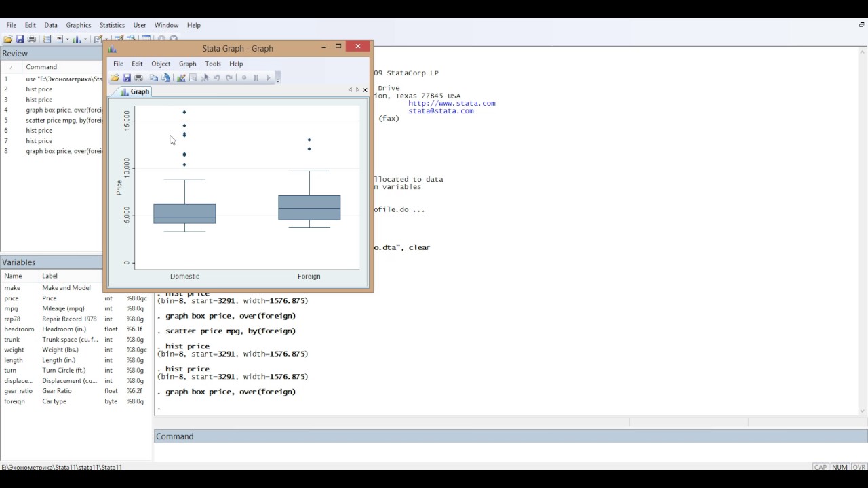Open http://www.stata.com link in Results
Screen dimensions: 868x488
[x=452, y=103]
